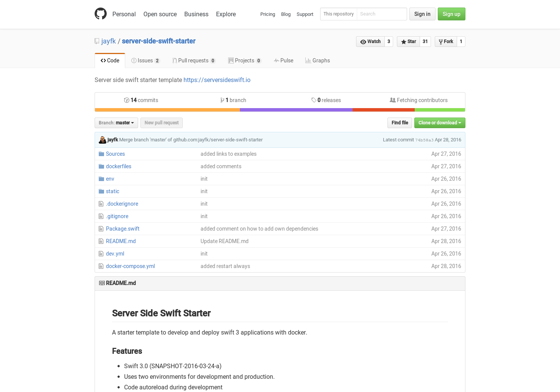560x392 pixels.
Task: Click the Sign up button
Action: tap(451, 14)
